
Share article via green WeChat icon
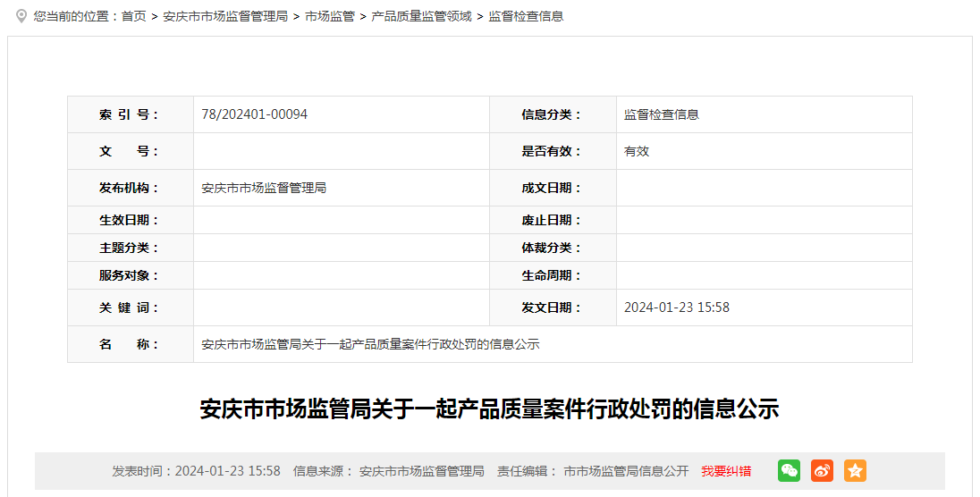coord(789,471)
